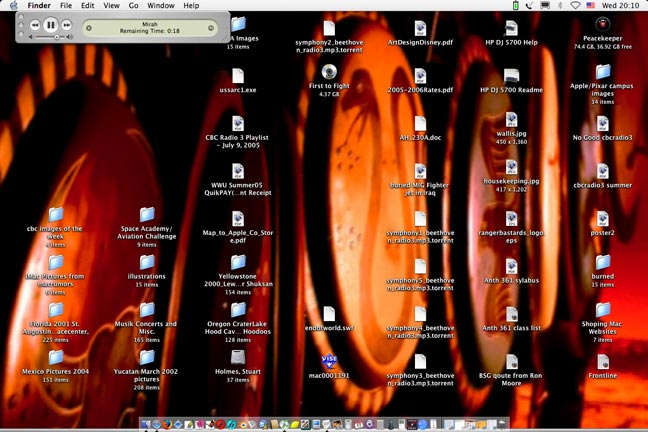The image size is (648, 432).
Task: Select the Holmes, Stuart drive icon
Action: (238, 357)
